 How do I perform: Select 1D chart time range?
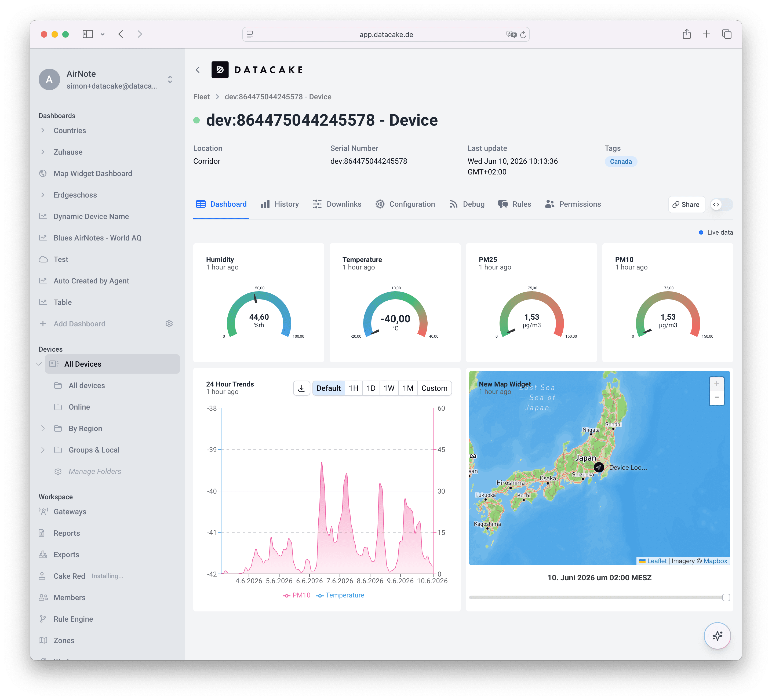coord(371,388)
